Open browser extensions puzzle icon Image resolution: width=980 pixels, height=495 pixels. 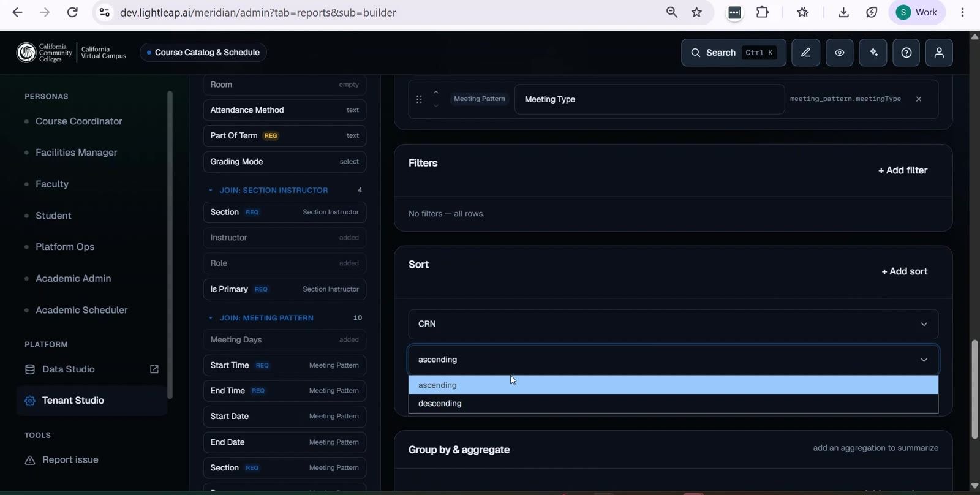tap(763, 12)
